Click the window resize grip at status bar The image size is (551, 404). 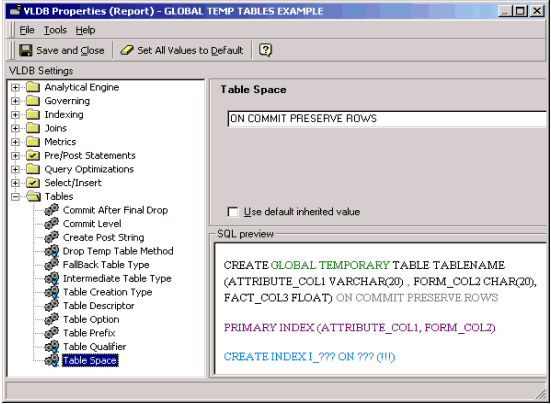tap(540, 394)
